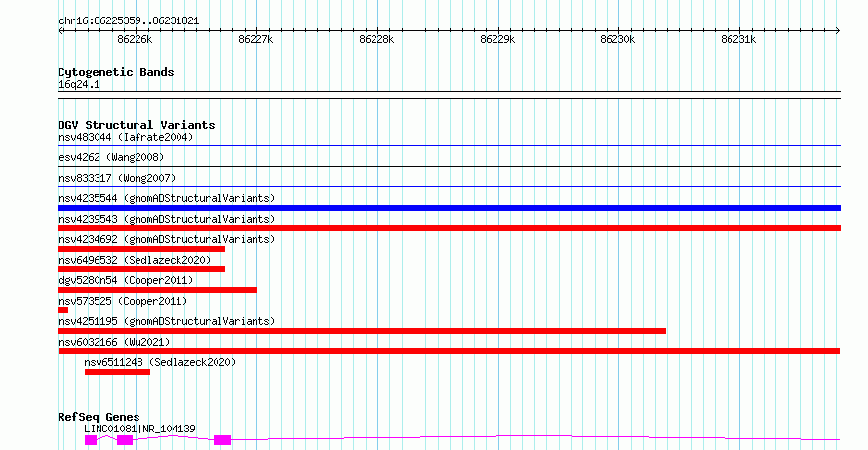Click the red nsv6511248 variant bar

click(117, 372)
